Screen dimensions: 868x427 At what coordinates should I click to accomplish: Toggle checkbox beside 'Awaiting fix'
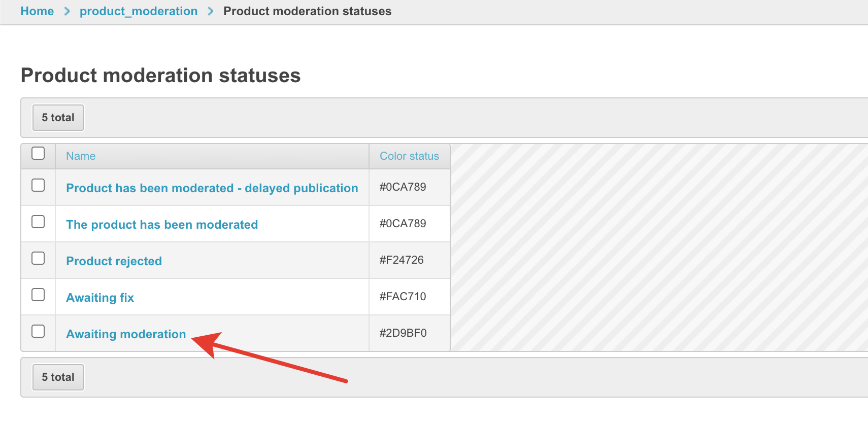click(x=38, y=295)
